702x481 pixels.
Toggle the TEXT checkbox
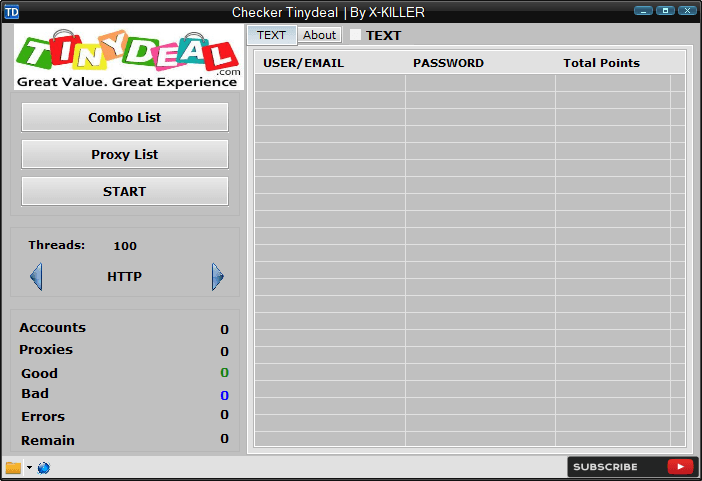pos(355,34)
